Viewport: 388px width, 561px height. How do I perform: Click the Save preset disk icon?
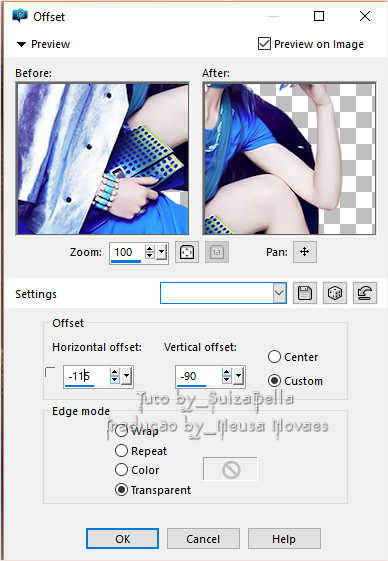click(x=305, y=293)
